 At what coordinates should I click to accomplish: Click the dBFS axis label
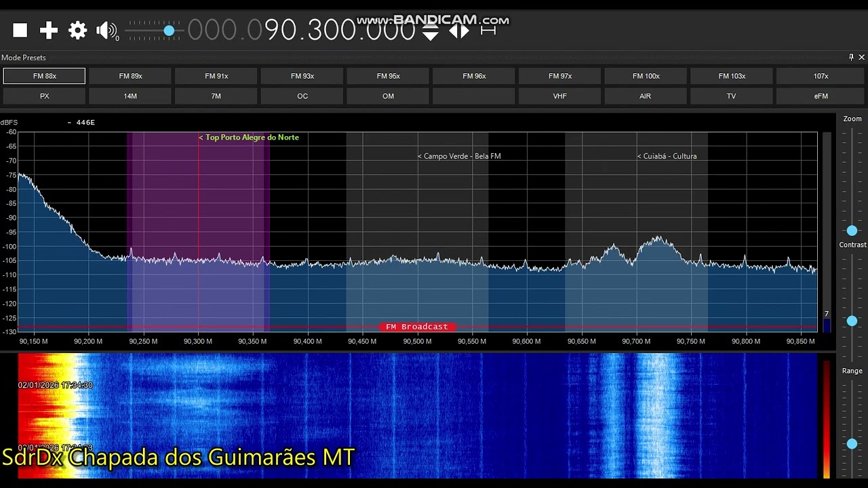coord(9,123)
